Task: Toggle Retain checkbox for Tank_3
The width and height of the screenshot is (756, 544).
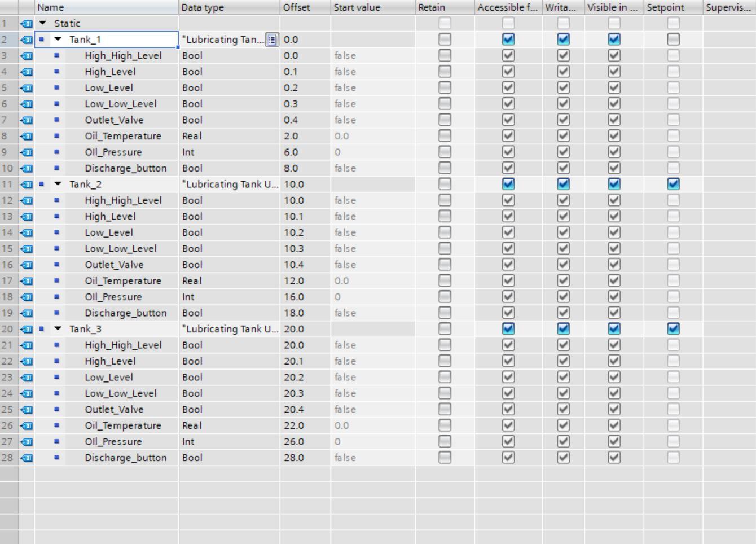Action: (445, 329)
